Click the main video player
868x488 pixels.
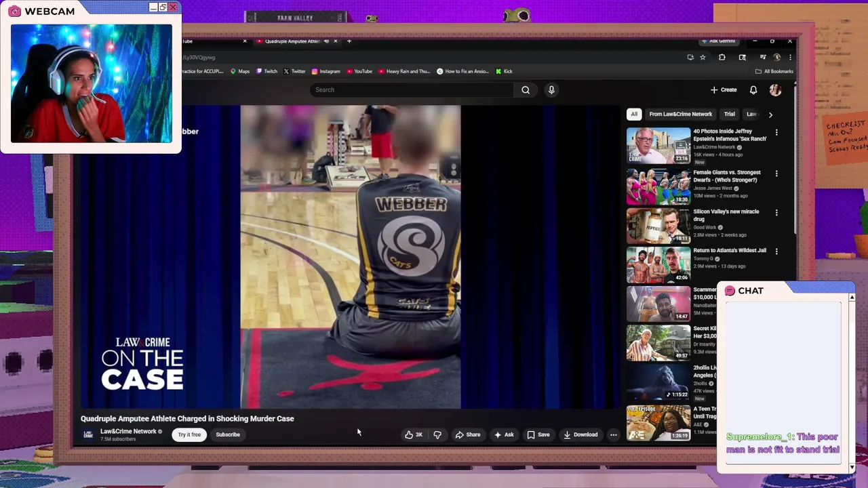(x=350, y=257)
